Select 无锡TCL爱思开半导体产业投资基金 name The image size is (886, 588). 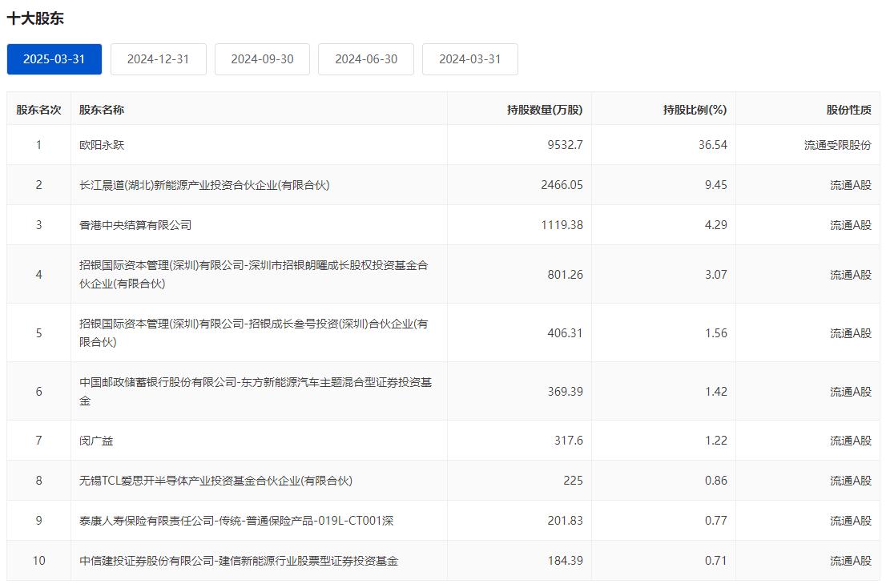click(x=215, y=481)
